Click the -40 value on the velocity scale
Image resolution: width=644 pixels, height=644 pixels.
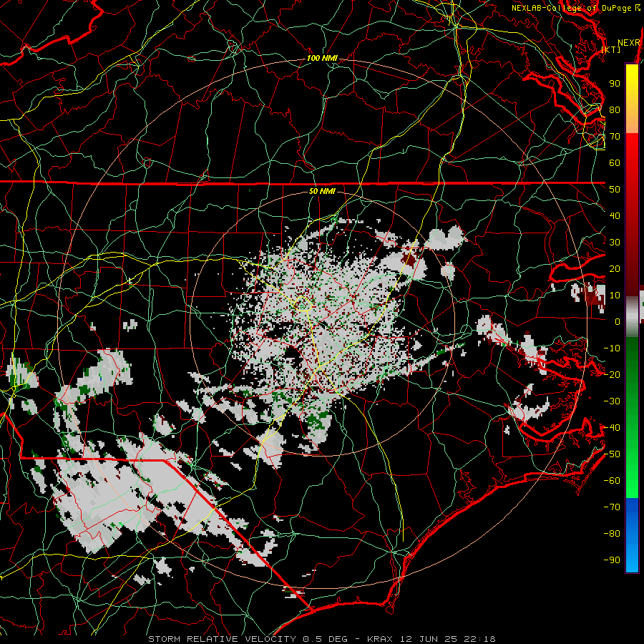612,428
